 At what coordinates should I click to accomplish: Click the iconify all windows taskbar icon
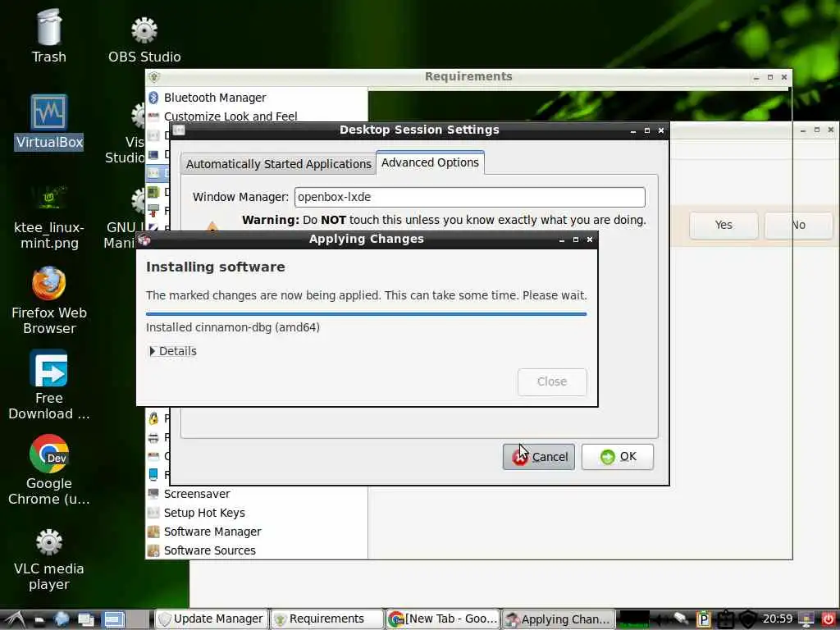[85, 620]
